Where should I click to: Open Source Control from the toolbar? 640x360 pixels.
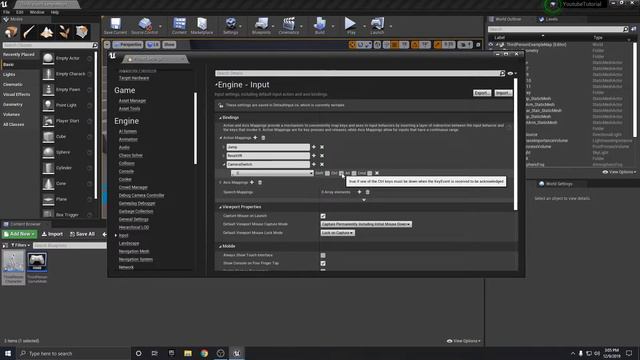pos(144,26)
